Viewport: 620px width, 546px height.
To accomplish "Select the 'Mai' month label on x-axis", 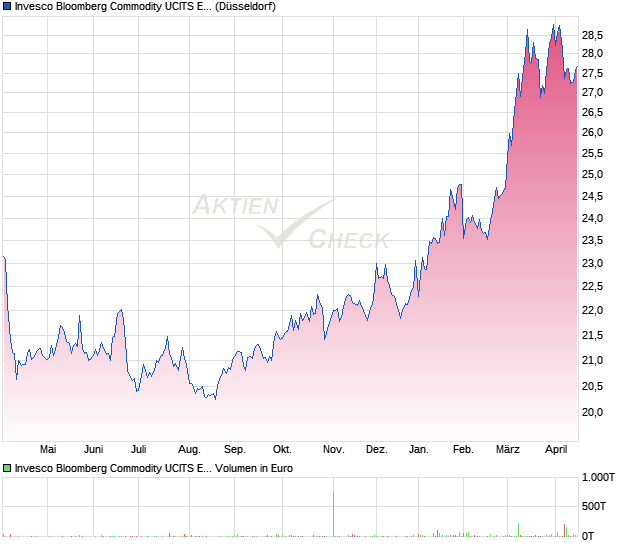I will [x=47, y=449].
